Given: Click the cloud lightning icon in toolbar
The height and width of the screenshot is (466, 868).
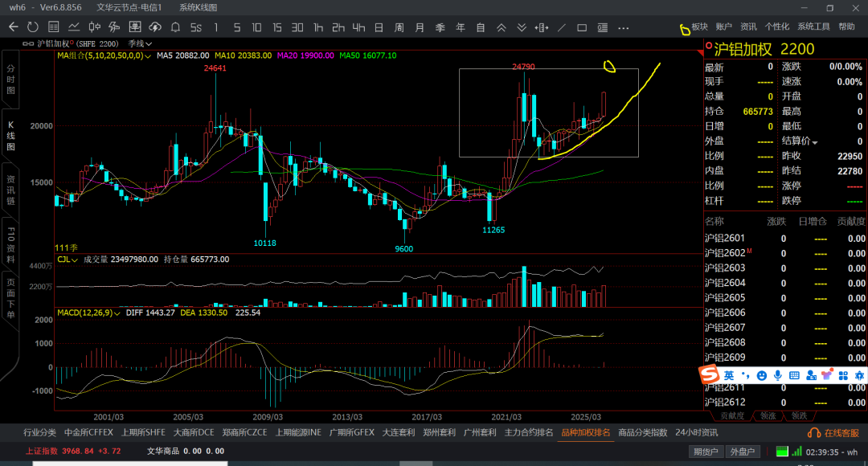Looking at the screenshot, I should click(155, 27).
